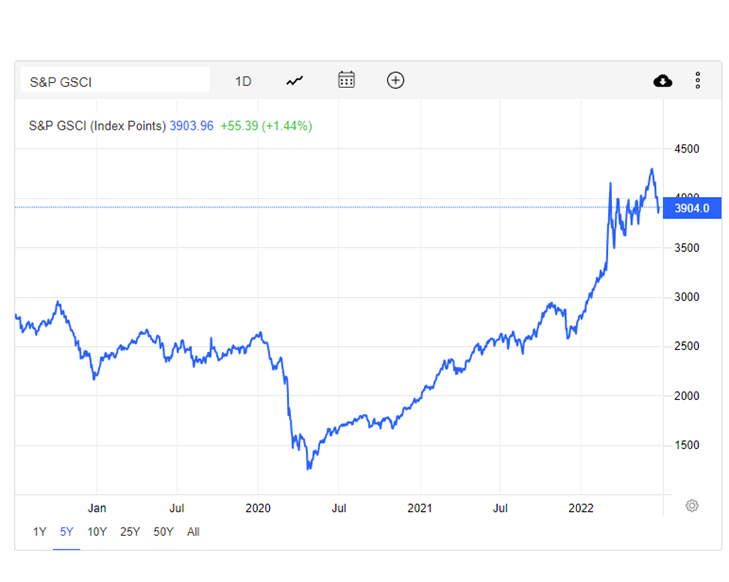Select the 50Y time range
The height and width of the screenshot is (582, 729).
[x=163, y=532]
